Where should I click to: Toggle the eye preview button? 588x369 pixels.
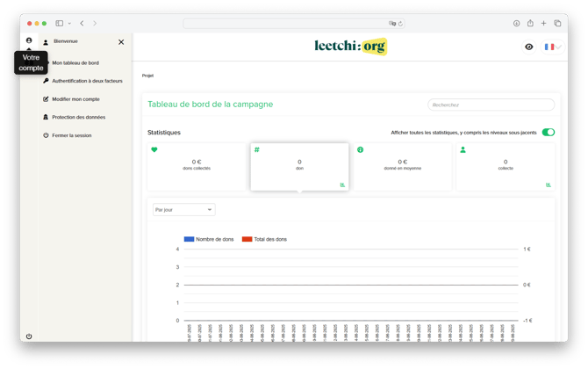(528, 47)
